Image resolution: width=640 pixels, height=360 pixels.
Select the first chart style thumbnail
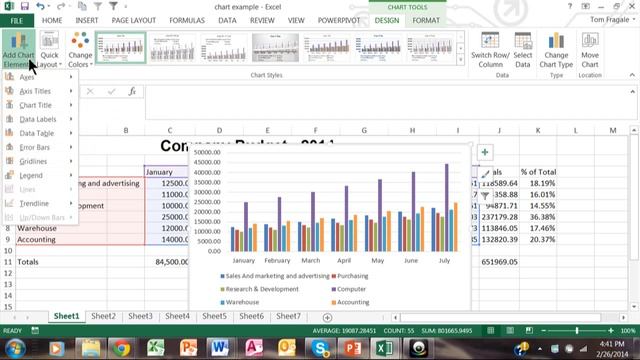[120, 48]
